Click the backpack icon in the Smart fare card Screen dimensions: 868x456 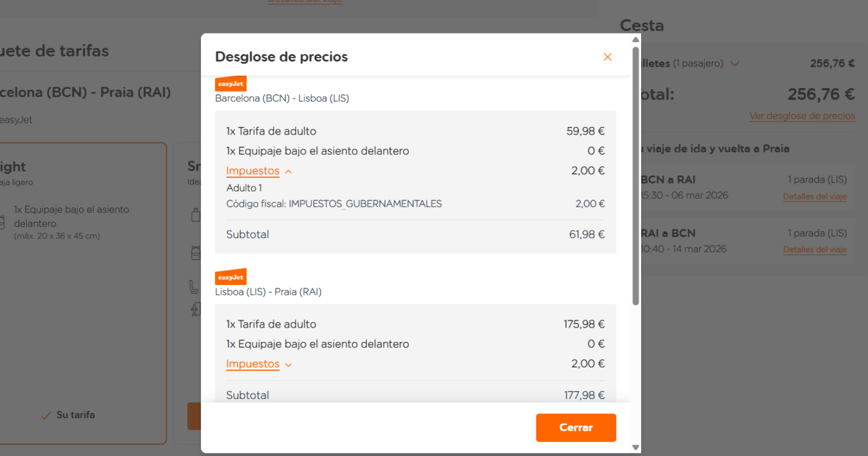pyautogui.click(x=195, y=253)
